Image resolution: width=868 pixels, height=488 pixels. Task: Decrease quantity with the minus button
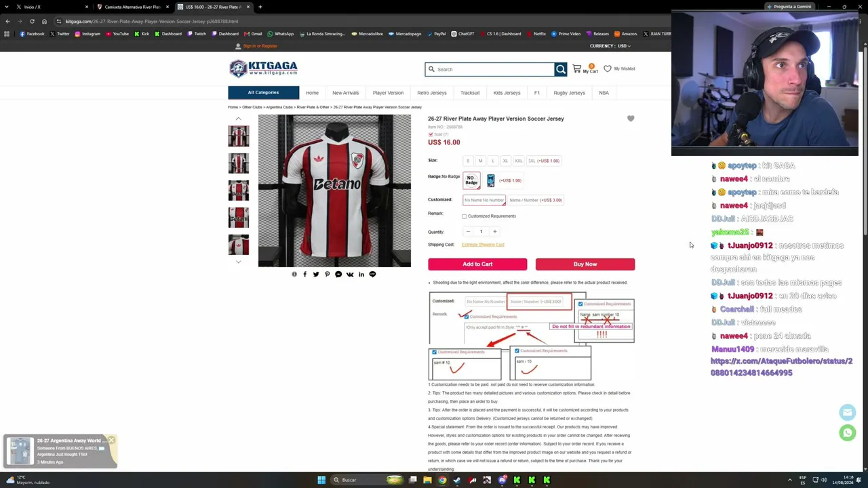[468, 232]
